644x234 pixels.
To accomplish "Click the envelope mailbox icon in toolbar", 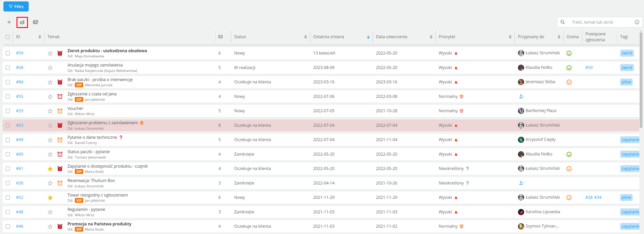I will point(36,22).
